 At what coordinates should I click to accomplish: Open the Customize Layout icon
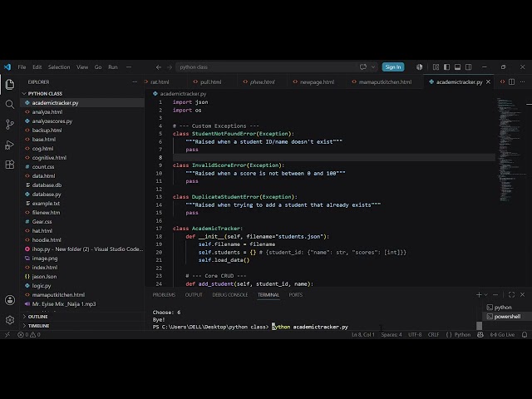(436, 66)
